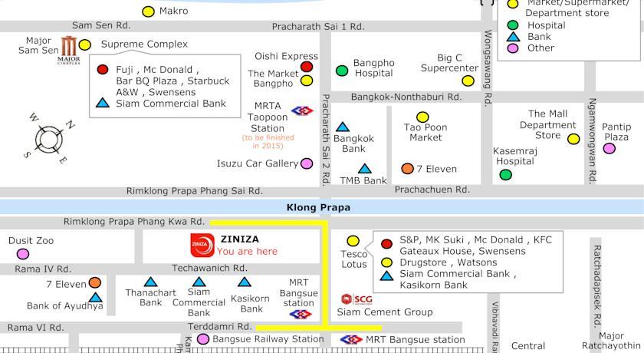Select the Kasikorn Bank triangle below Techawanich Rd.
Image resolution: width=644 pixels, height=353 pixels.
[244, 282]
